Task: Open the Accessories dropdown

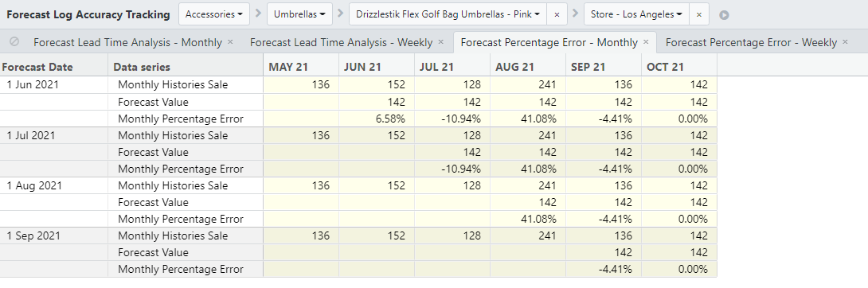Action: click(213, 15)
